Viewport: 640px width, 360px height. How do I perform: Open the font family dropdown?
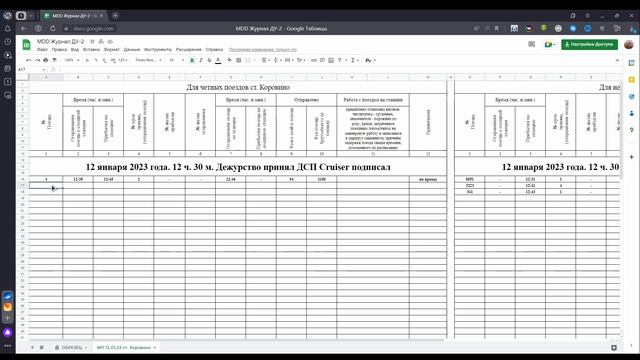(x=148, y=60)
